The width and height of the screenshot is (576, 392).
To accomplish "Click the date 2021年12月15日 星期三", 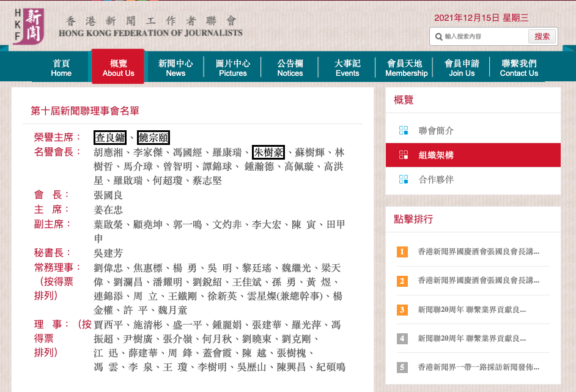I will pos(481,18).
